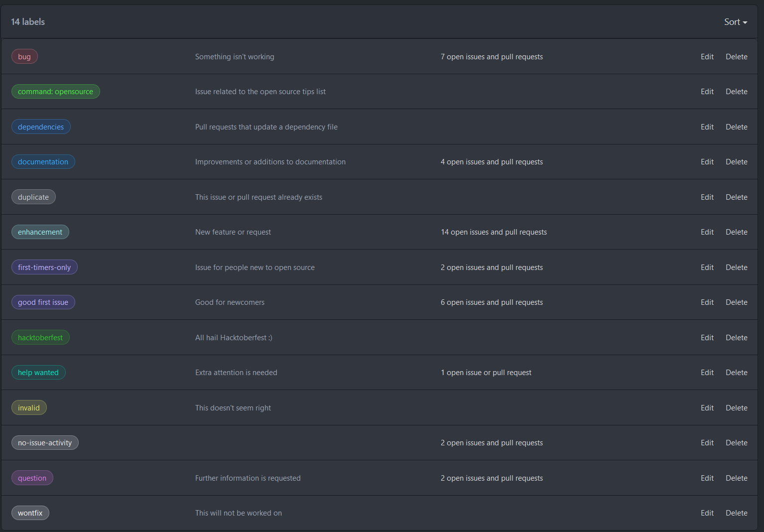Image resolution: width=764 pixels, height=532 pixels.
Task: View 6 open issues for good first issue
Action: [x=492, y=302]
